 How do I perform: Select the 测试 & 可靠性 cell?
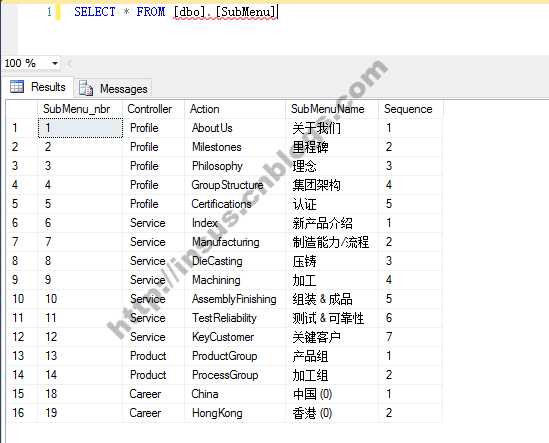tap(332, 318)
